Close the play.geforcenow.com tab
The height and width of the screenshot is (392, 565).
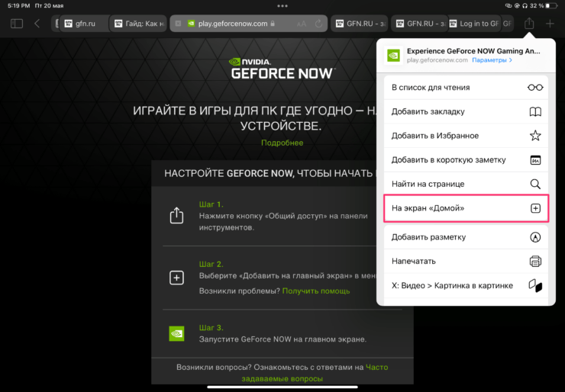(178, 24)
